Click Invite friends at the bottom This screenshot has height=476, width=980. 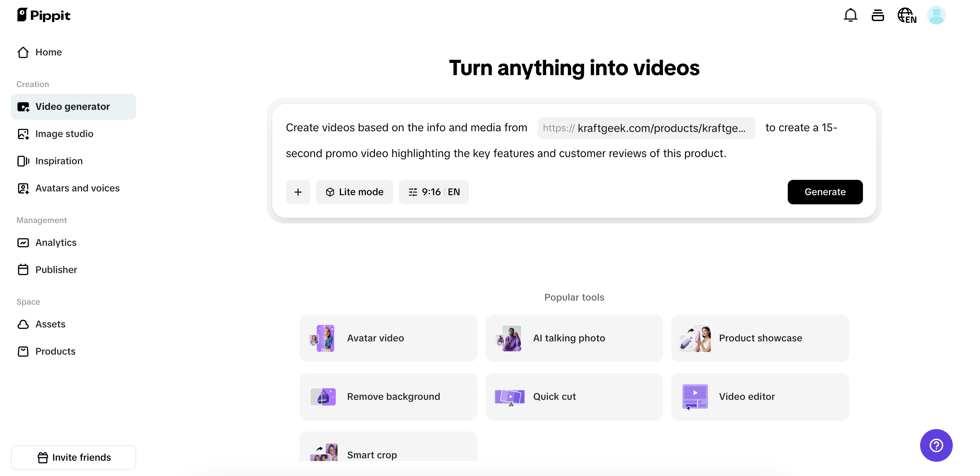[73, 457]
